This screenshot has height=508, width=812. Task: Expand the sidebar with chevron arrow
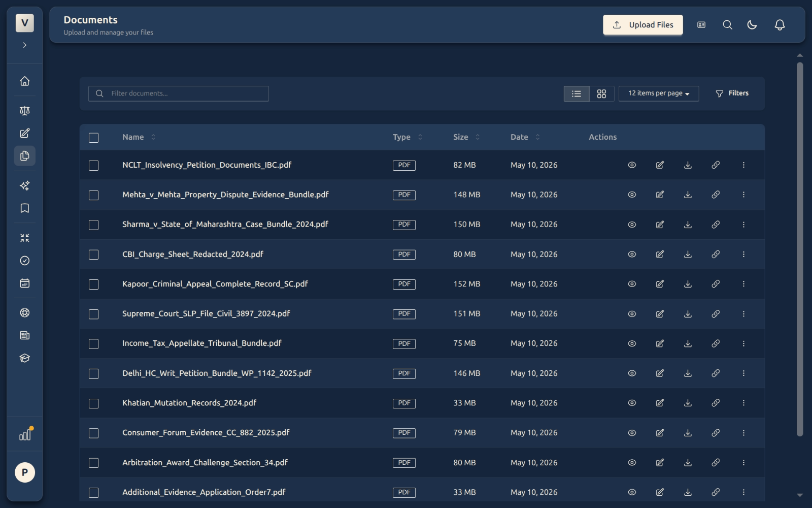click(24, 45)
